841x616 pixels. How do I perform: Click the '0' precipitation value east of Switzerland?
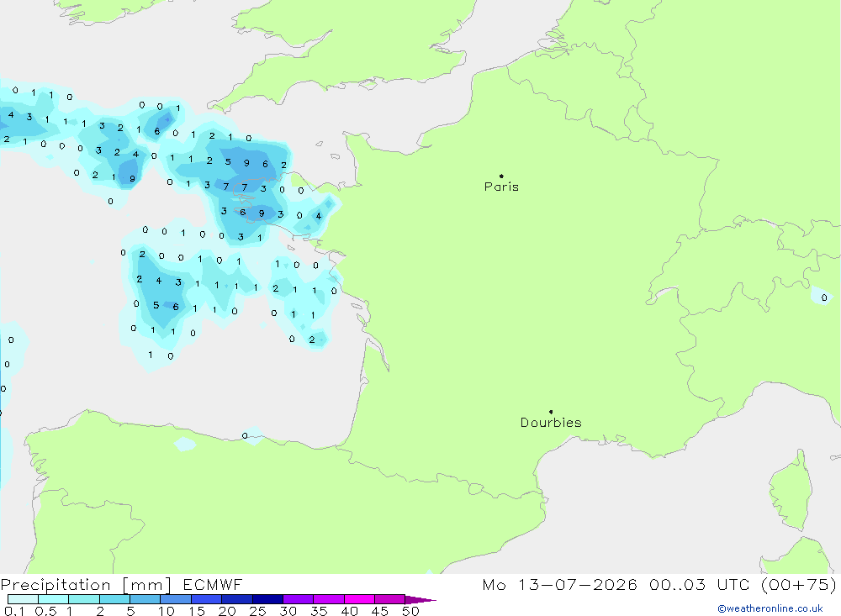tap(824, 297)
